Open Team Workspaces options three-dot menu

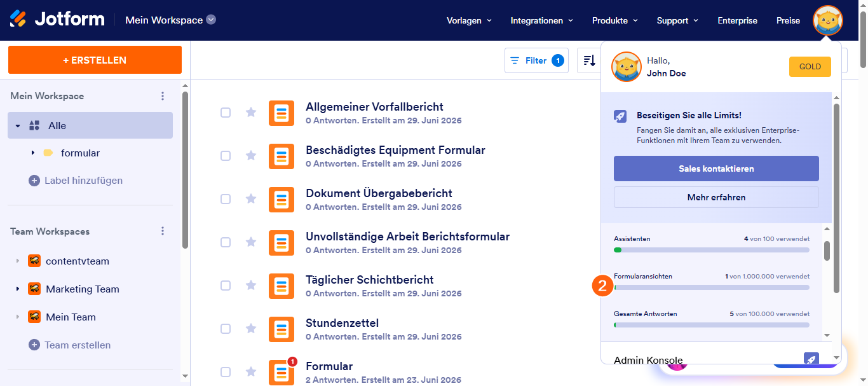pos(163,231)
